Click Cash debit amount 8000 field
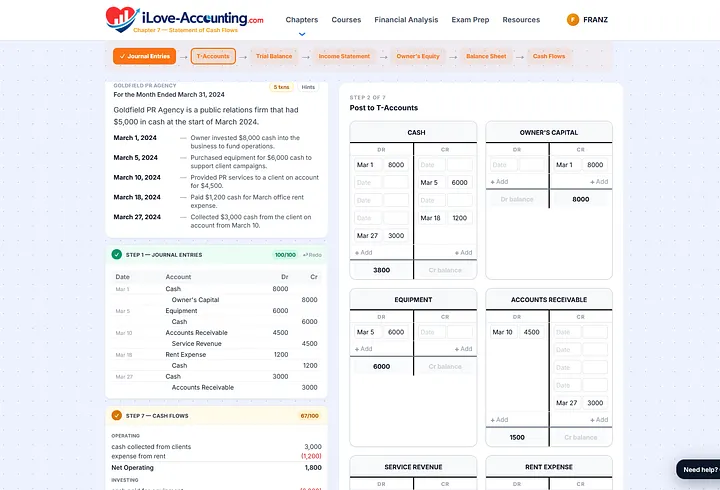Screen dimensions: 720x490 [396, 165]
